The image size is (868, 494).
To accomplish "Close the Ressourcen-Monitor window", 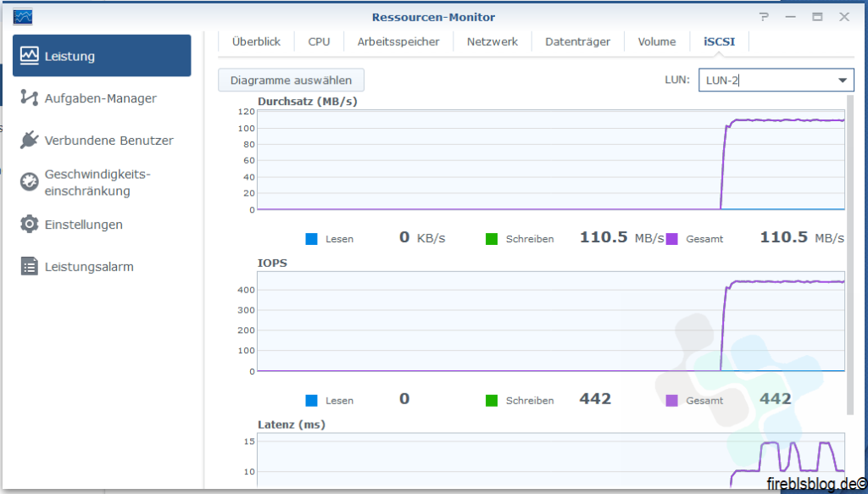I will 844,17.
